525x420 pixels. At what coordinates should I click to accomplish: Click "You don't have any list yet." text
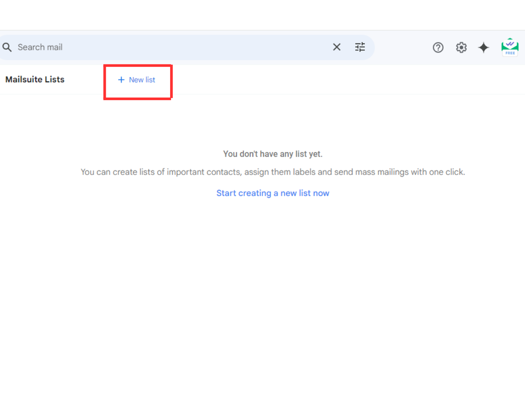coord(273,154)
